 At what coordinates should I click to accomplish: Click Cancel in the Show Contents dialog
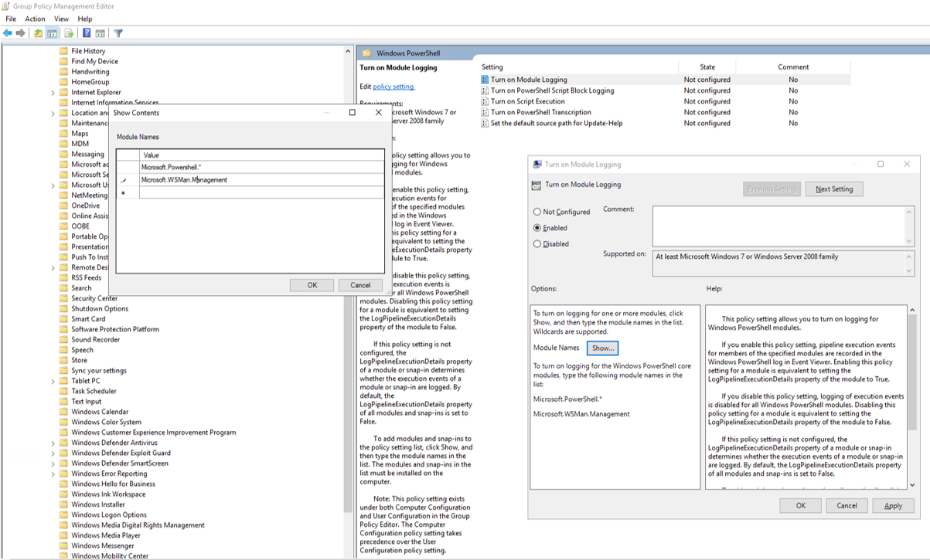point(360,285)
